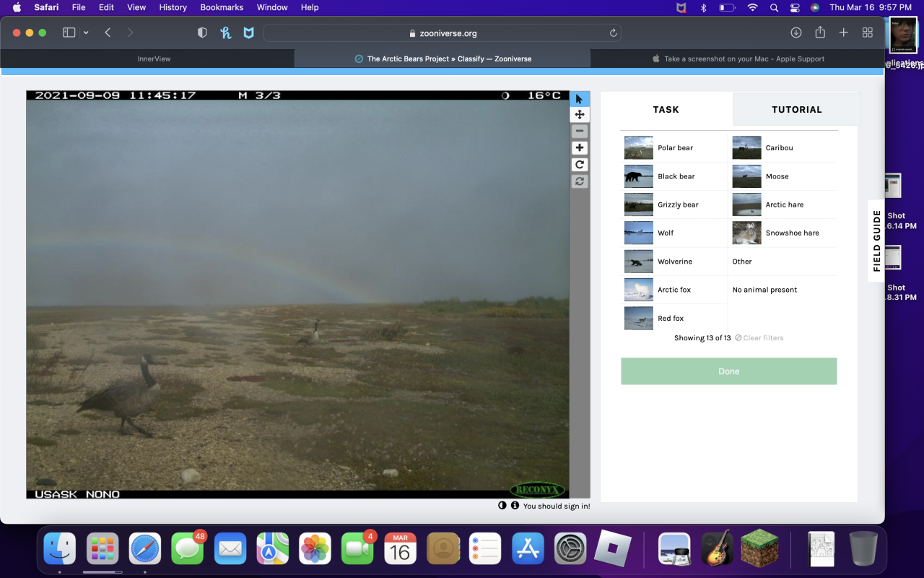Open the Trash in the Dock
This screenshot has height=578, width=924.
[862, 549]
